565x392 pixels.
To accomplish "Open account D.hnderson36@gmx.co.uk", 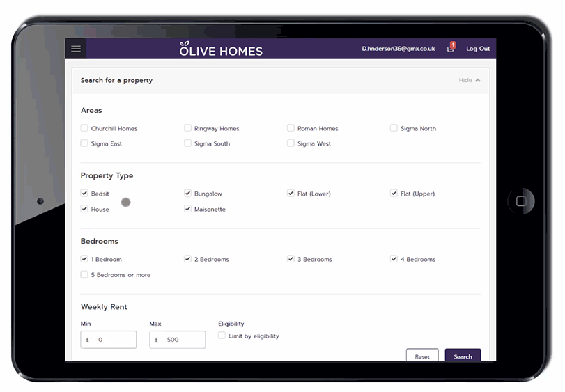I will tap(398, 49).
